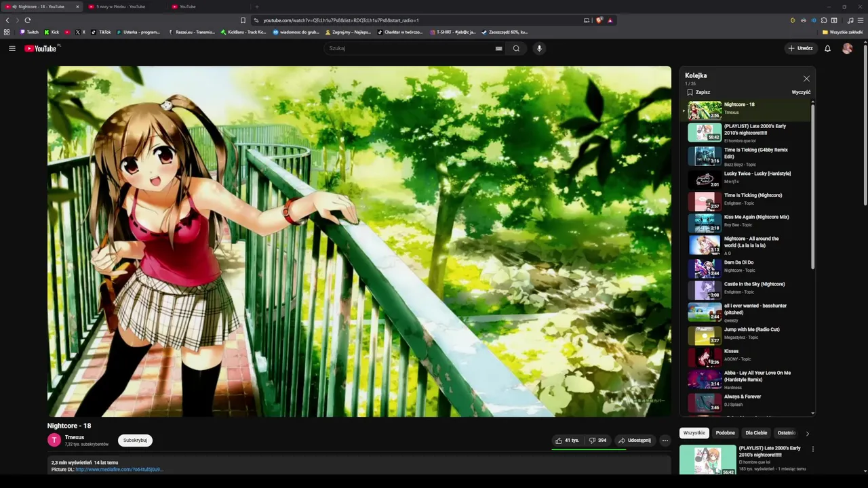Open the YouTube hamburger guide menu
Screen dimensions: 868x488
coord(12,48)
